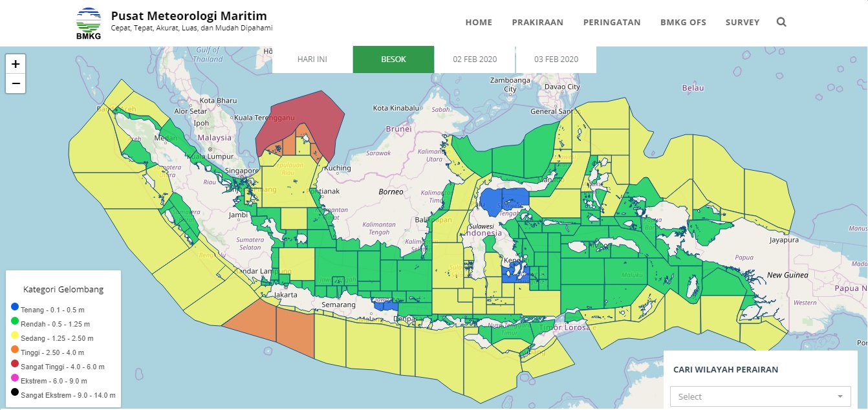
Task: Open the 02 FEB 2020 tab
Action: tap(475, 59)
